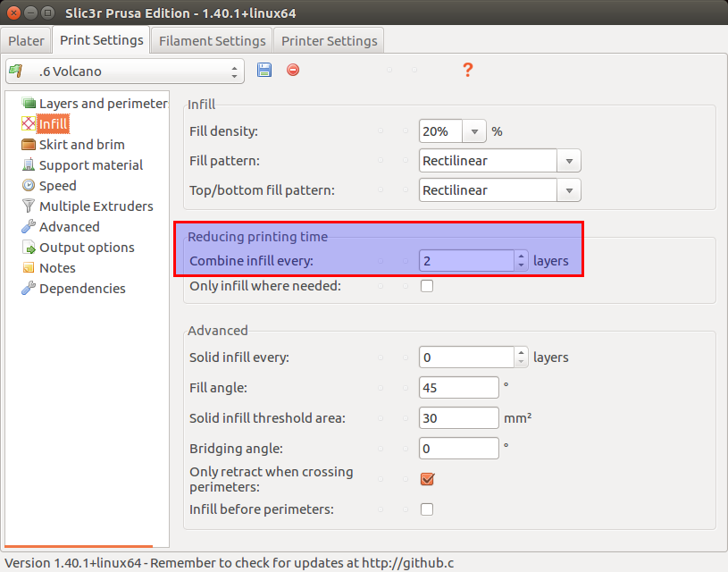
Task: Click the Fill density 20% field
Action: (440, 131)
